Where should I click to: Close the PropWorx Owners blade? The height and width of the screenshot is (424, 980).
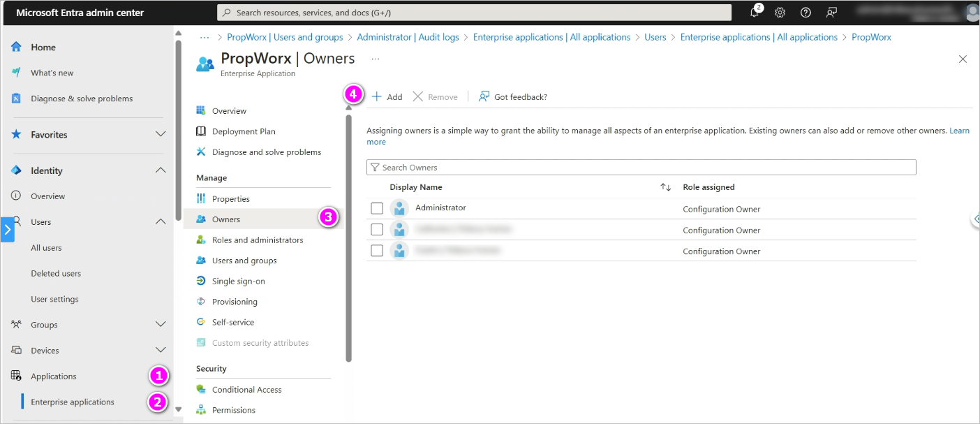point(963,59)
